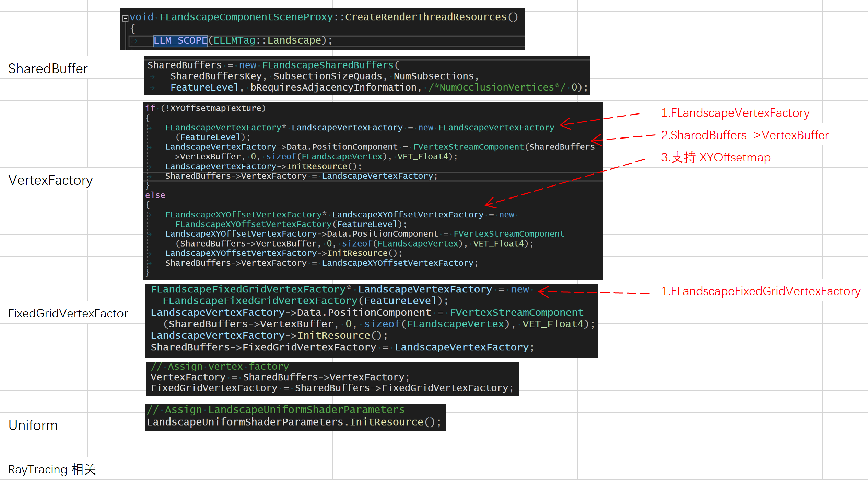Click the 2.SharedBuffers->VertexBuffer annotation text
The width and height of the screenshot is (868, 480).
(744, 135)
